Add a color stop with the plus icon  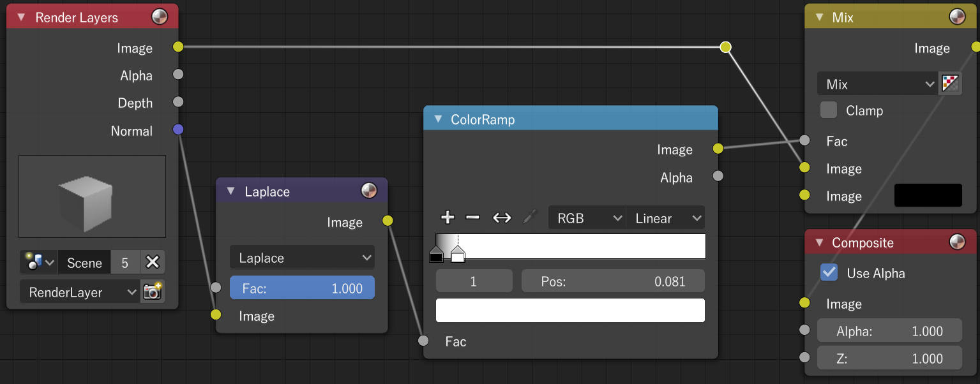[448, 218]
